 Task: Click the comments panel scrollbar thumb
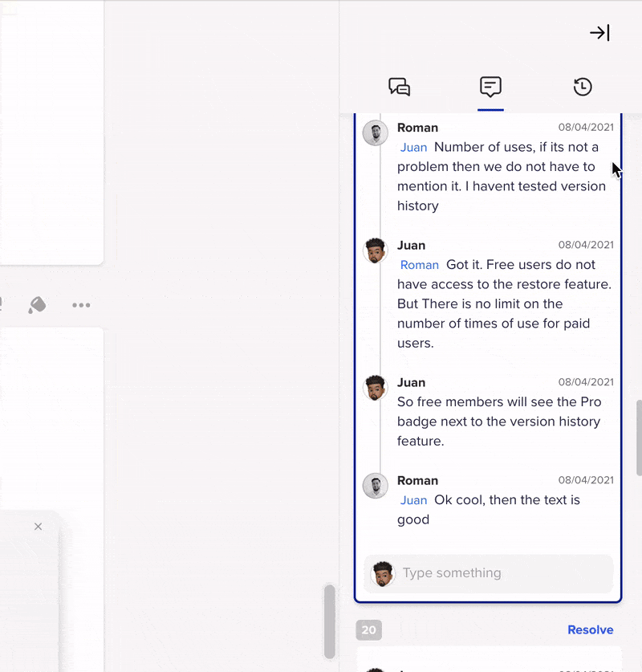(639, 438)
